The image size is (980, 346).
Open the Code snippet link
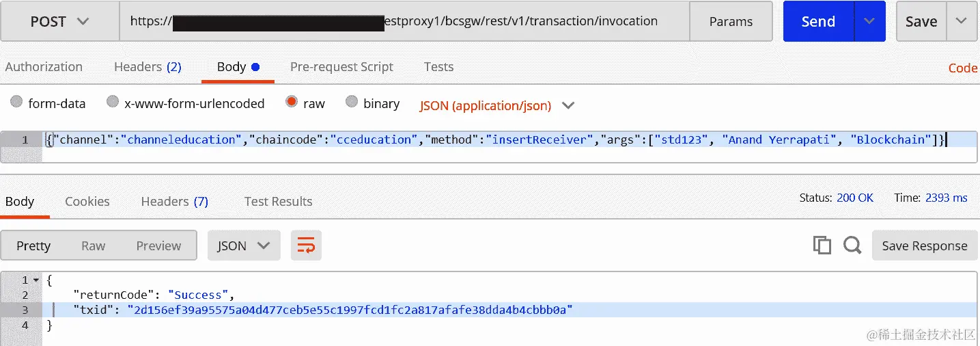pos(963,68)
